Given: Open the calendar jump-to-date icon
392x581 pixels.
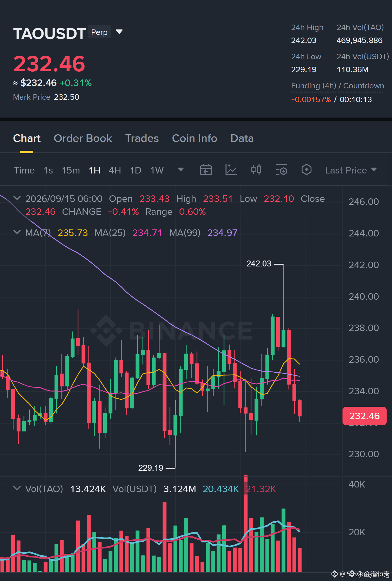Looking at the screenshot, I should click(206, 170).
